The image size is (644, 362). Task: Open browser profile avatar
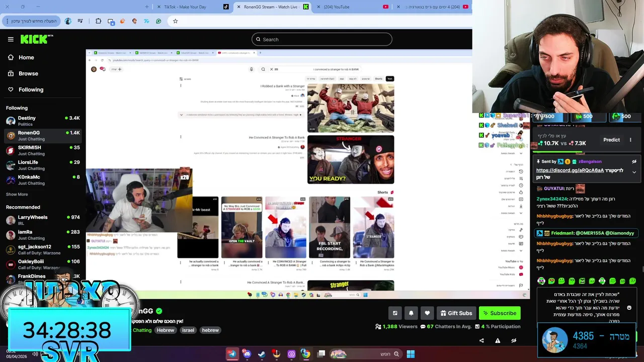68,21
